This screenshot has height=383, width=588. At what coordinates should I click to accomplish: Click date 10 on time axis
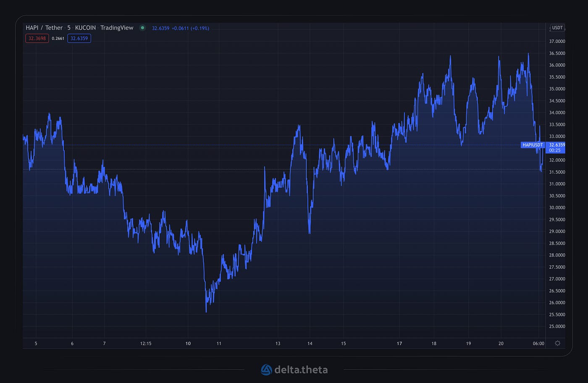(188, 344)
